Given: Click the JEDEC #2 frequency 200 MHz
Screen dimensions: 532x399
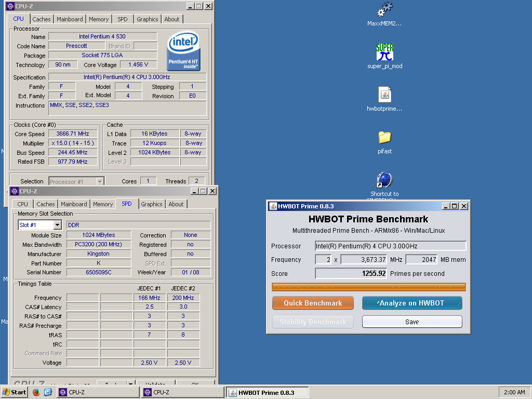Looking at the screenshot, I should click(x=183, y=298).
